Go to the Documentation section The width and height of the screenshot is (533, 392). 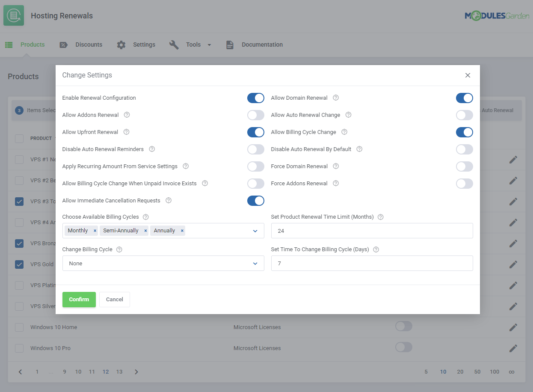point(262,45)
